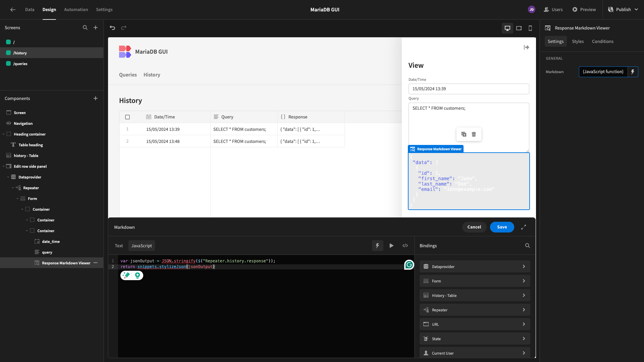Expand the Dataprovider binding category
Screen dimensions: 644x362
pyautogui.click(x=475, y=267)
